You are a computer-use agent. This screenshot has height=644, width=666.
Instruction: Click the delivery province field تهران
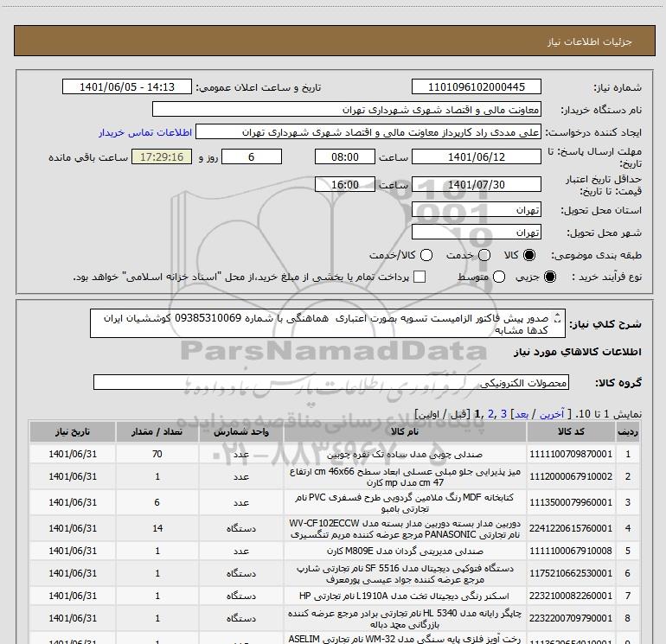[476, 210]
